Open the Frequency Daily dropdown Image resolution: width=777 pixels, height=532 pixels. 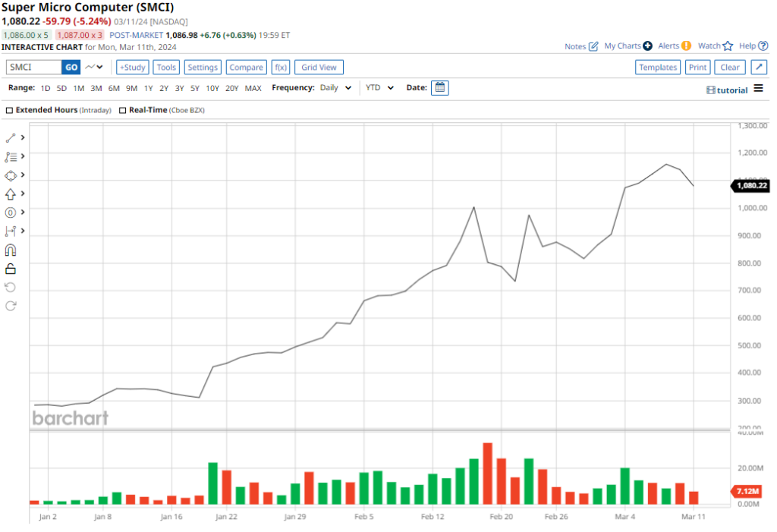click(x=335, y=88)
